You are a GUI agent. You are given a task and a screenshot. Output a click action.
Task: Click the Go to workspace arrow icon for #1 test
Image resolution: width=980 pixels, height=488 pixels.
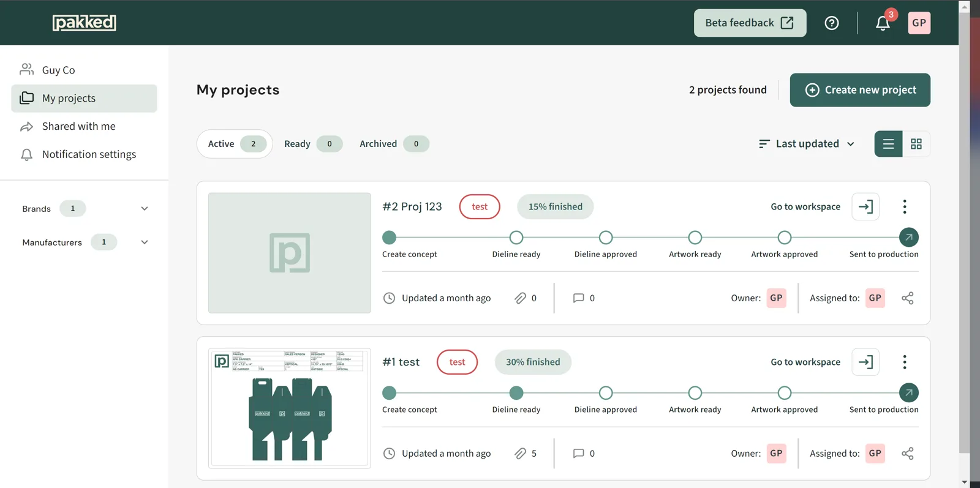click(865, 362)
